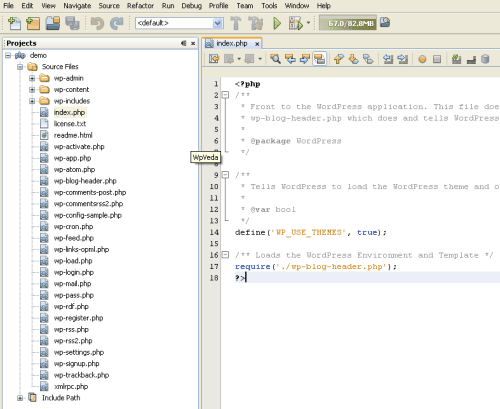This screenshot has width=500, height=409.
Task: Click the memory usage bar 67.0/82.8MB
Action: pos(348,23)
